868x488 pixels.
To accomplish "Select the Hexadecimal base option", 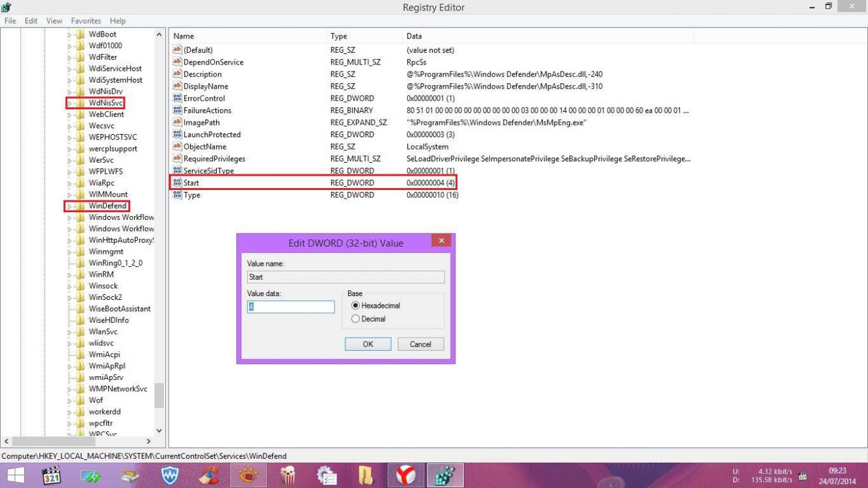I will [x=375, y=305].
